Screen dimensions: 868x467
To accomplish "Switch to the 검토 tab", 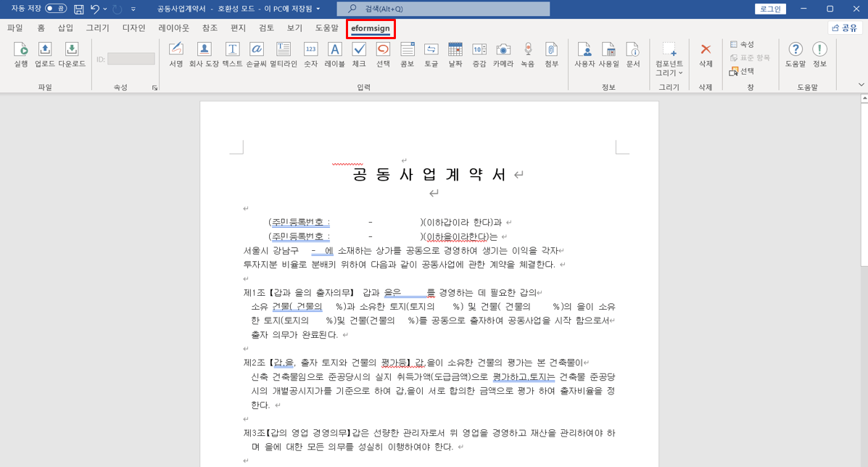I will tap(266, 28).
